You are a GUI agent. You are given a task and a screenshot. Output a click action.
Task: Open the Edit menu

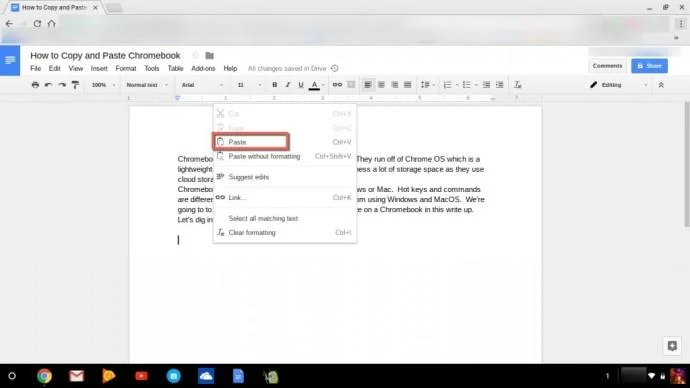(55, 68)
